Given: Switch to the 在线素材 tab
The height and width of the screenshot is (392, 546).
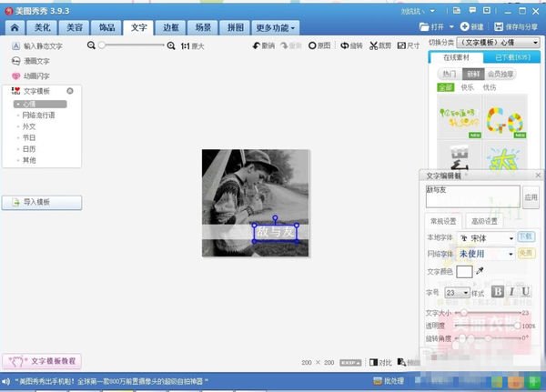Looking at the screenshot, I should click(x=456, y=57).
